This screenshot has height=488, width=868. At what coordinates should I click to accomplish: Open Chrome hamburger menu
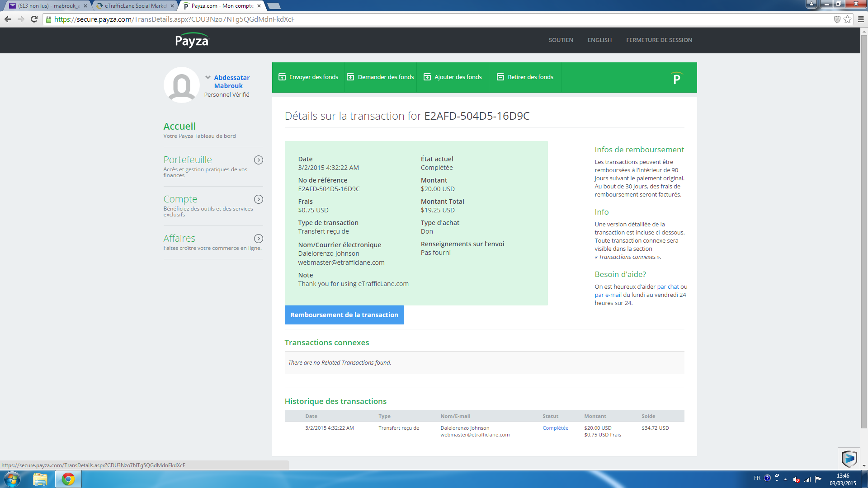tap(861, 19)
